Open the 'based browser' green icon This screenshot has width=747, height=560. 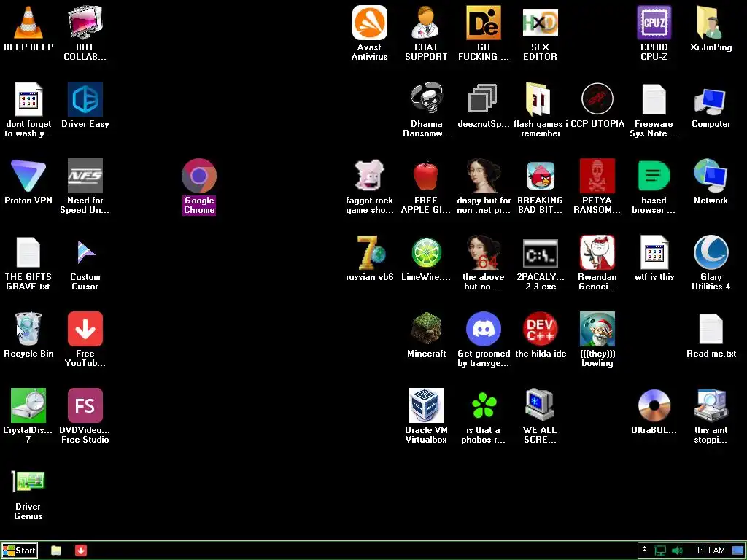[654, 176]
